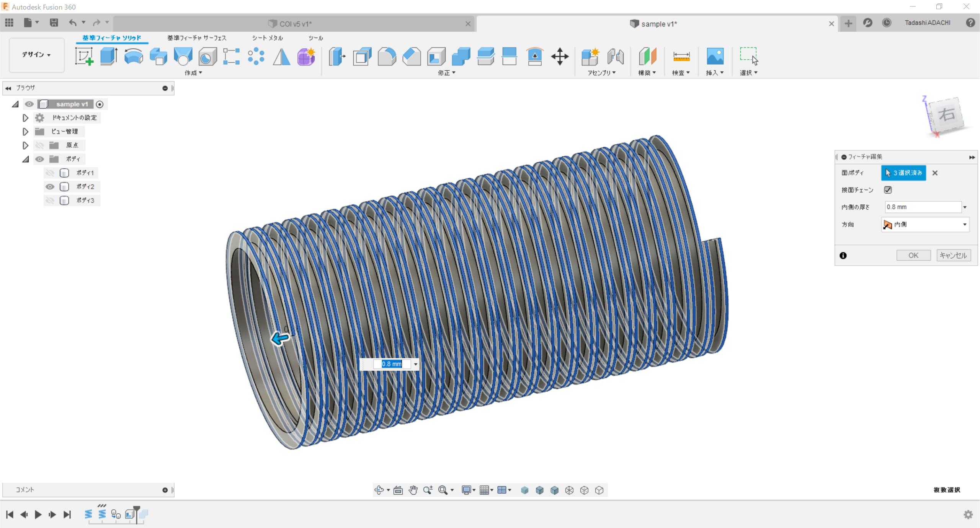Screen dimensions: 980x528
Task: Click the Insert image icon
Action: click(x=715, y=57)
